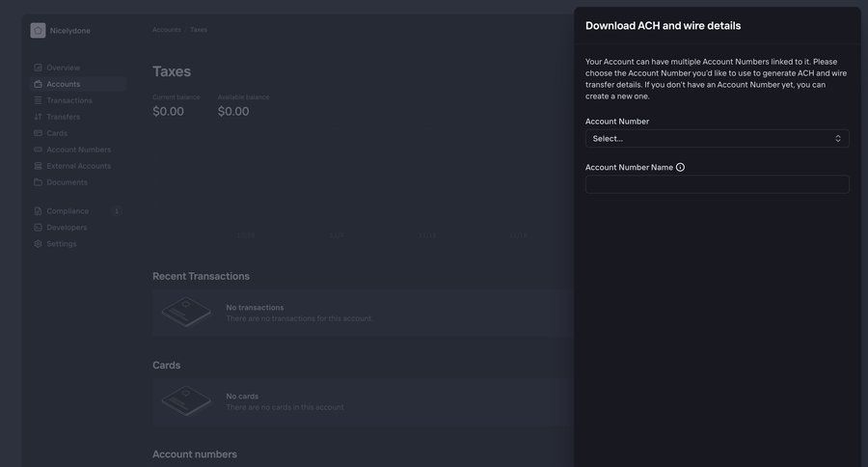Screen dimensions: 868x467
Task: Open Transfers in the sidebar
Action: click(x=63, y=117)
